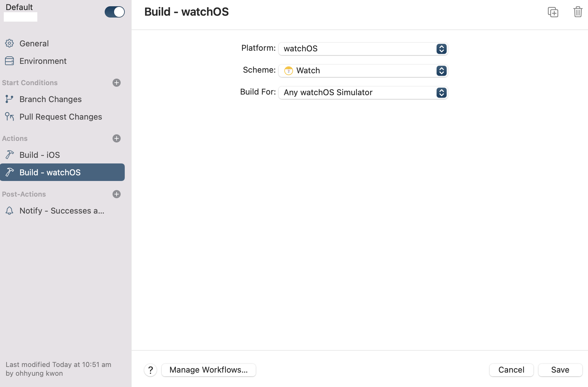Add a new Start Condition

pos(117,83)
